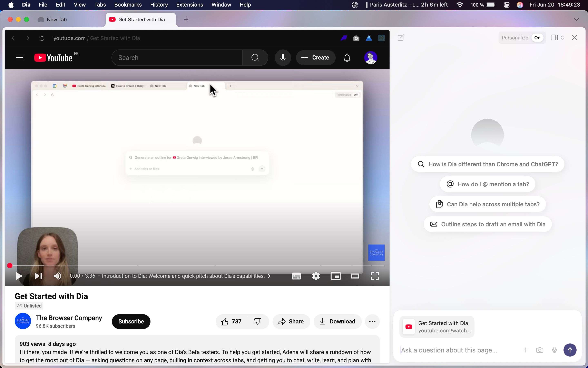
Task: Reload the page with the refresh icon
Action: click(42, 38)
